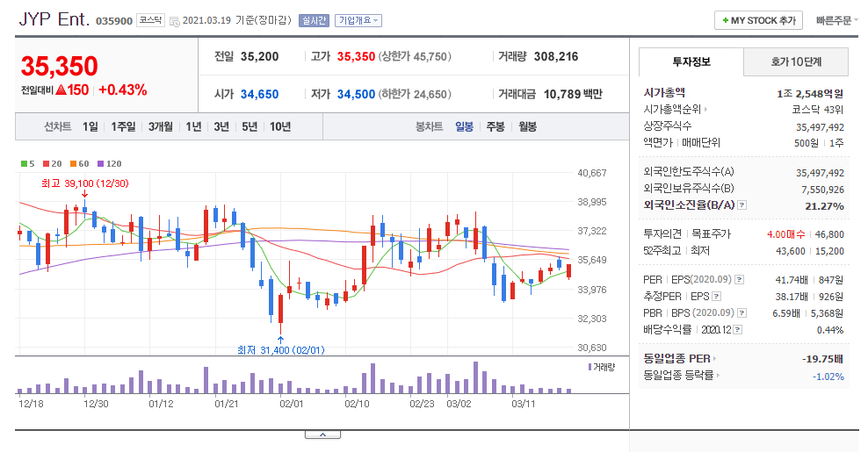The image size is (868, 452).
Task: Select 3개월 line chart period
Action: tap(161, 126)
